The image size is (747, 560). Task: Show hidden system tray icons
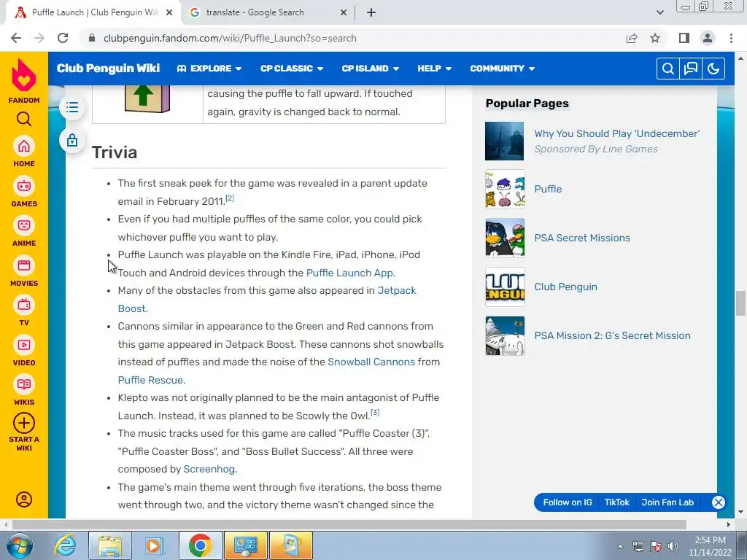click(620, 546)
